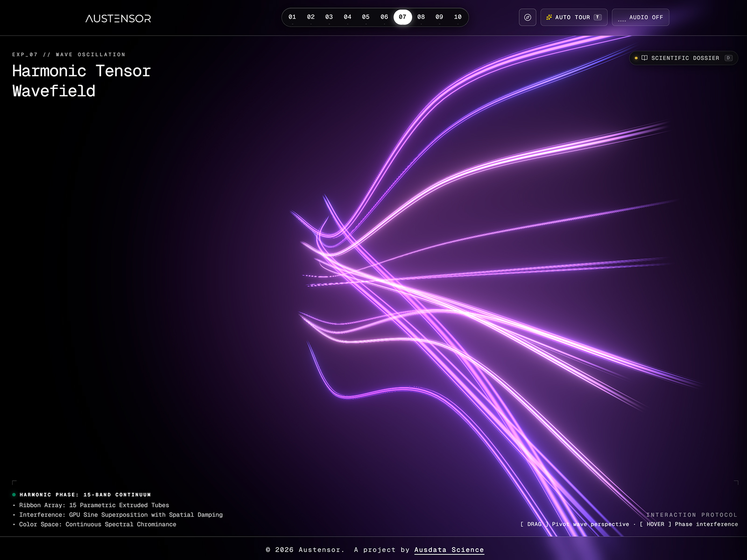Viewport: 747px width, 560px height.
Task: Jump to experiment 05
Action: click(366, 17)
